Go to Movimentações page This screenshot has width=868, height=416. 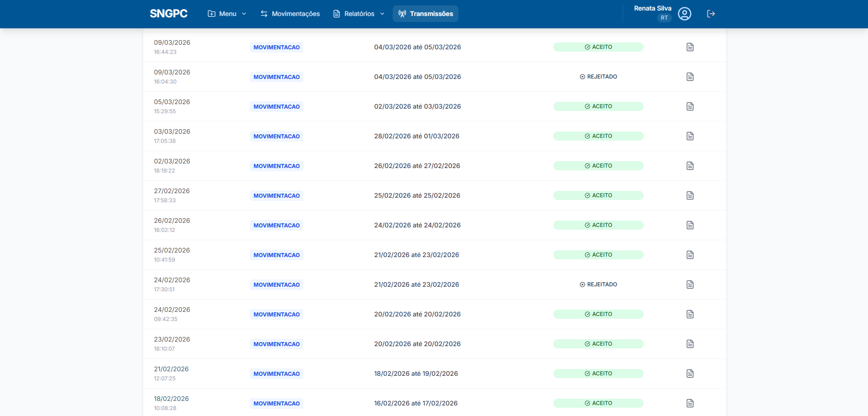click(x=290, y=14)
